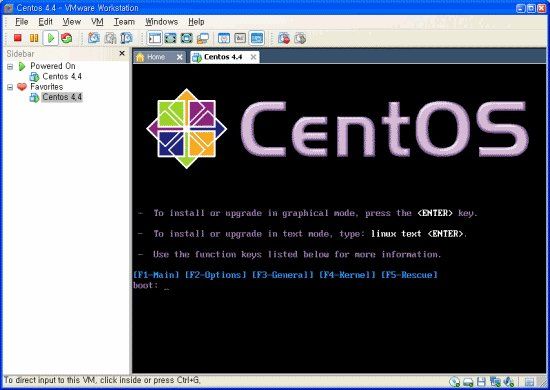Switch to quick switch mode icon
550x390 pixels.
point(187,38)
